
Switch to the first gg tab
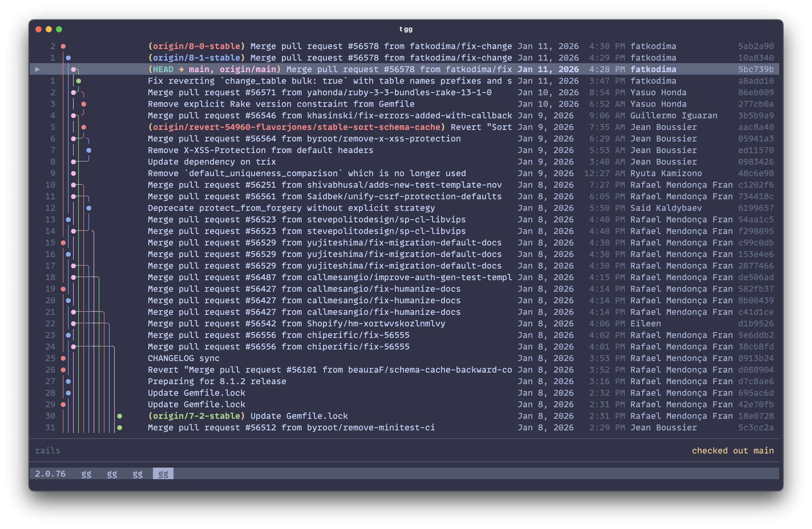point(86,474)
